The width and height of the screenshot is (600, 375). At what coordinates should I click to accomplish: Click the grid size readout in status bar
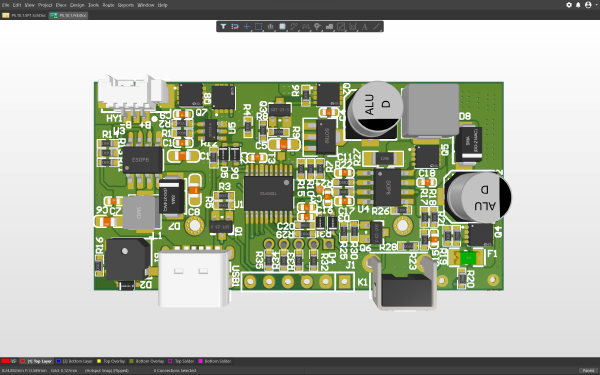tap(64, 370)
